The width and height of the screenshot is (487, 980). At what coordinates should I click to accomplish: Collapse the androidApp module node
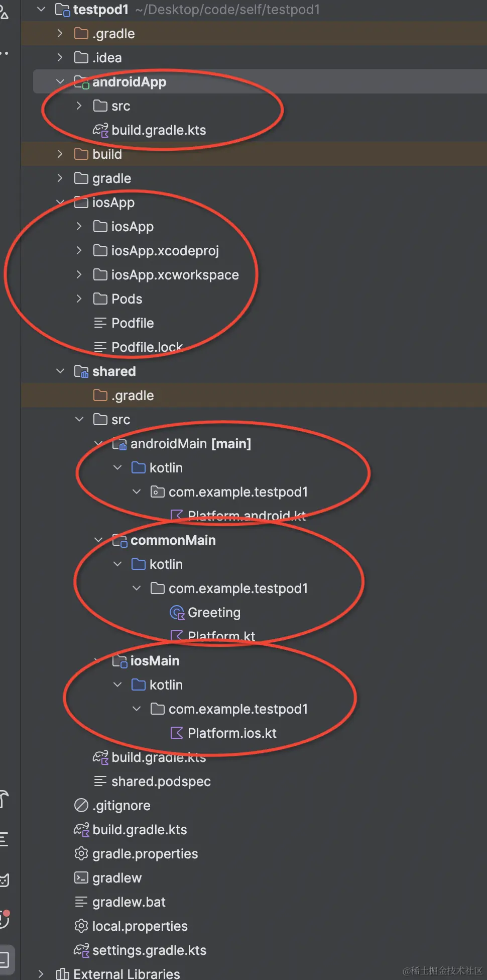pos(60,82)
